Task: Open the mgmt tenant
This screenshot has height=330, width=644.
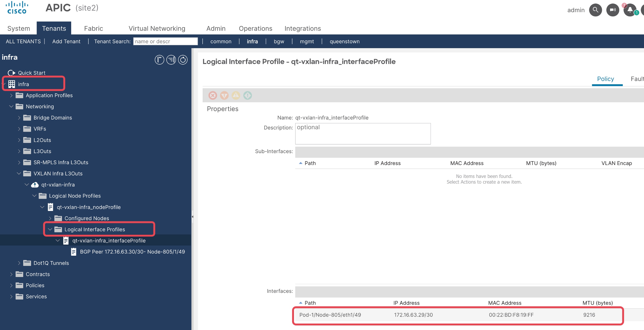Action: coord(307,41)
